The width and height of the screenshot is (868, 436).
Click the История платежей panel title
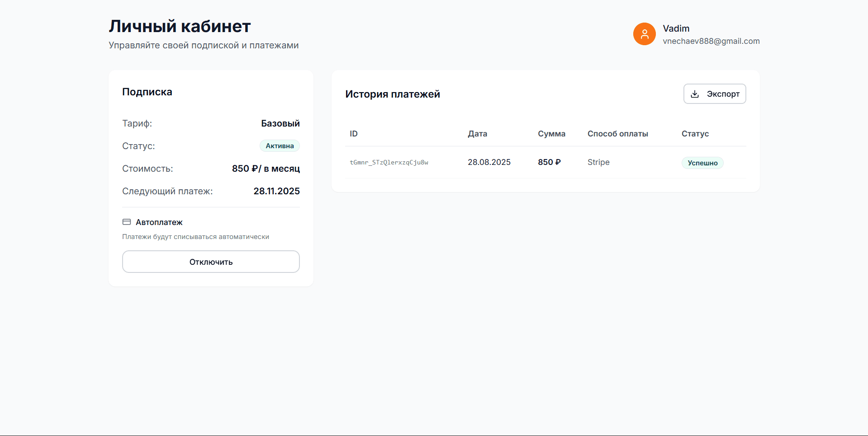[x=393, y=94]
